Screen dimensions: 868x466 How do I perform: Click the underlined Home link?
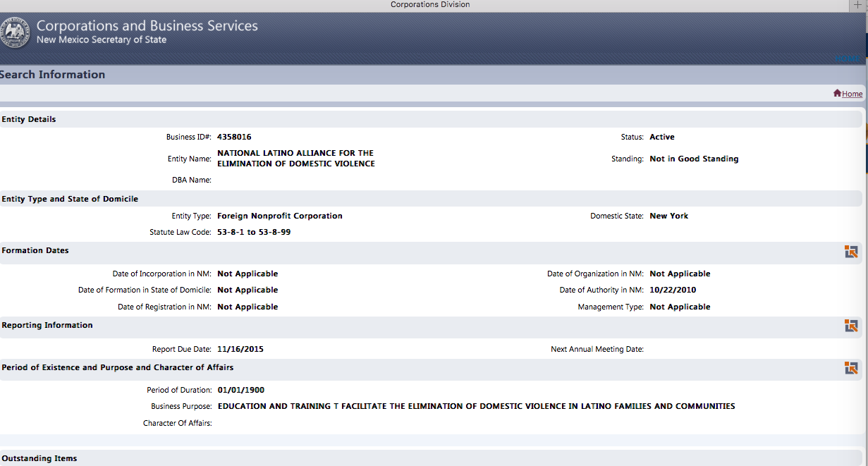(x=852, y=94)
